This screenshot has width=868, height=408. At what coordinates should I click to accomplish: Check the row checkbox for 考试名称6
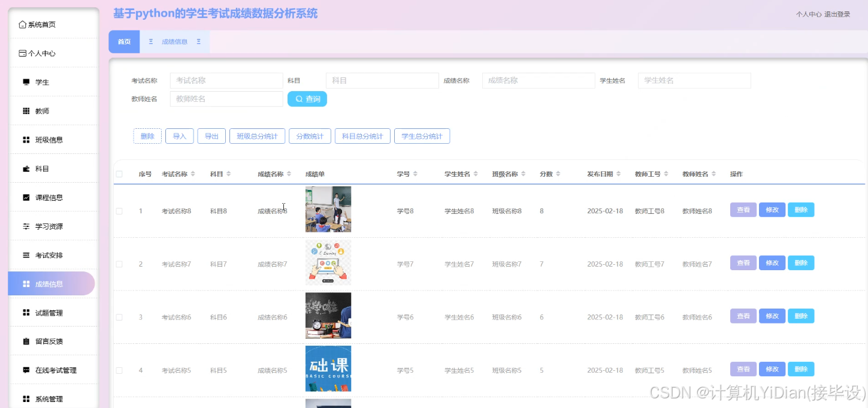pos(119,316)
